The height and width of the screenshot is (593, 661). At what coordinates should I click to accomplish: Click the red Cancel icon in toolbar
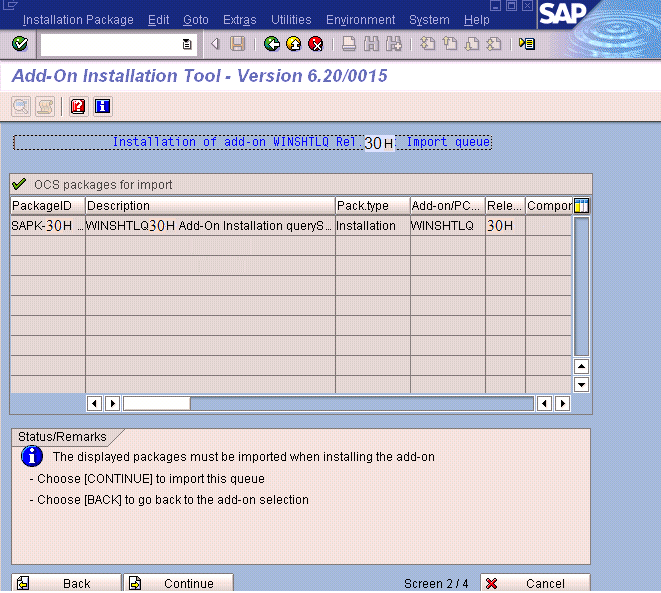click(316, 44)
